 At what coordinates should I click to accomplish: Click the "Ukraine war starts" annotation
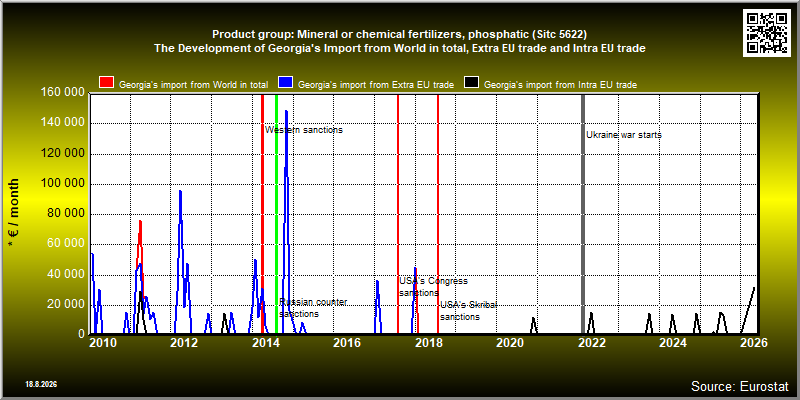(x=623, y=135)
